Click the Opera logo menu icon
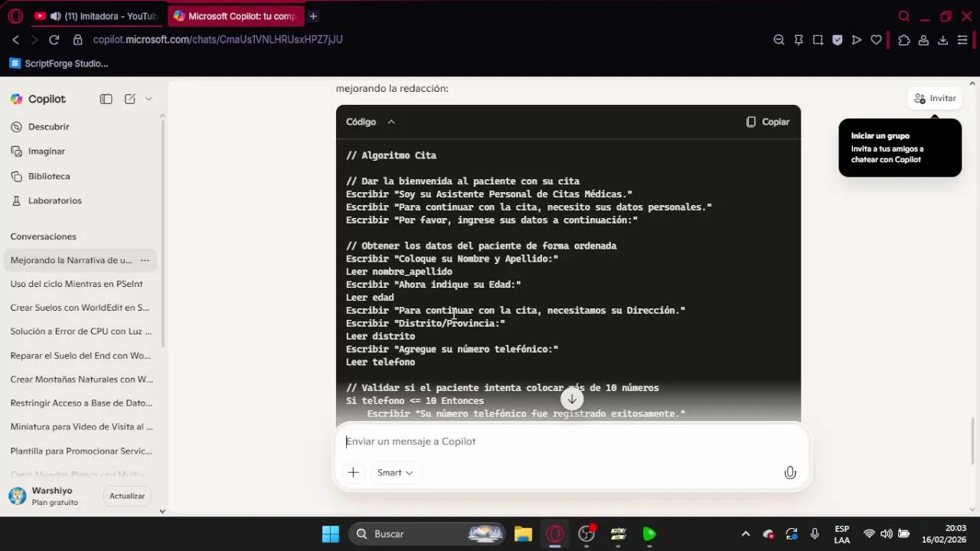 pyautogui.click(x=15, y=16)
